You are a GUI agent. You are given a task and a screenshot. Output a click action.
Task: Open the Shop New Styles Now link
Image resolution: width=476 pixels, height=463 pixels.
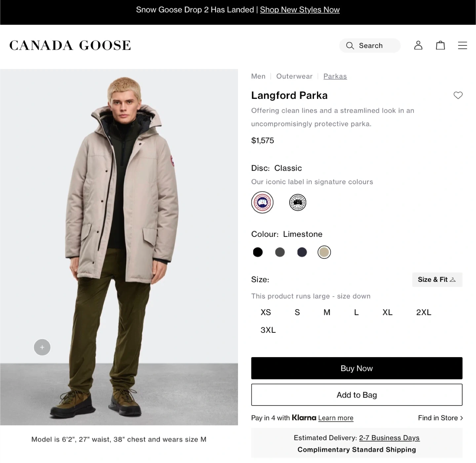300,10
